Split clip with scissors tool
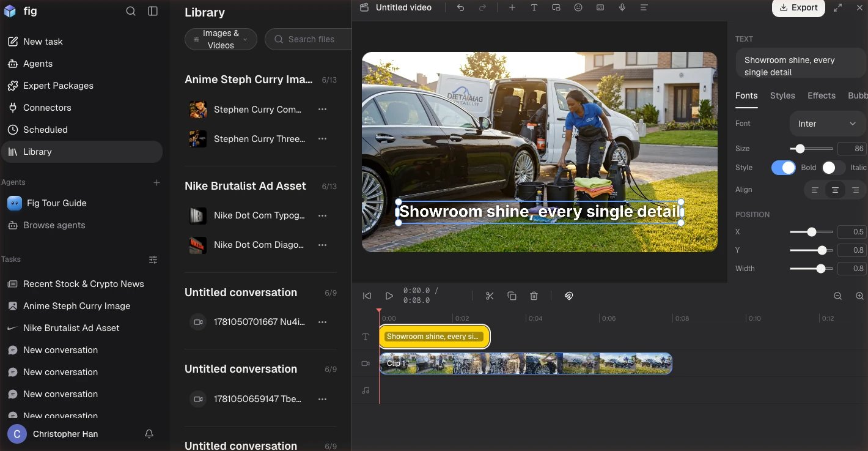 [490, 296]
